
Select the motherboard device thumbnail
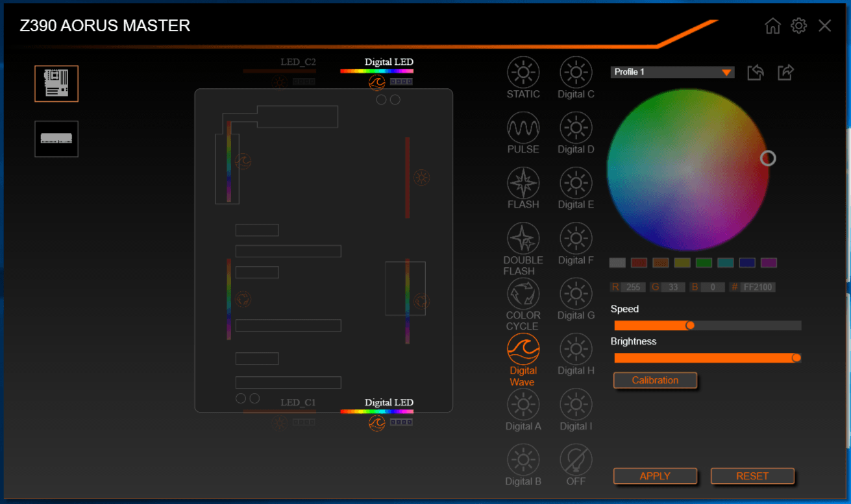pos(56,84)
